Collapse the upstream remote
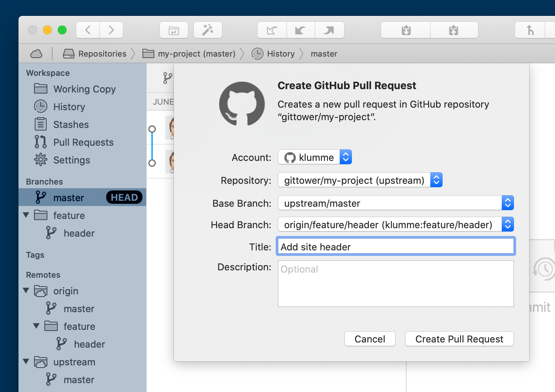This screenshot has height=392, width=555. click(26, 362)
